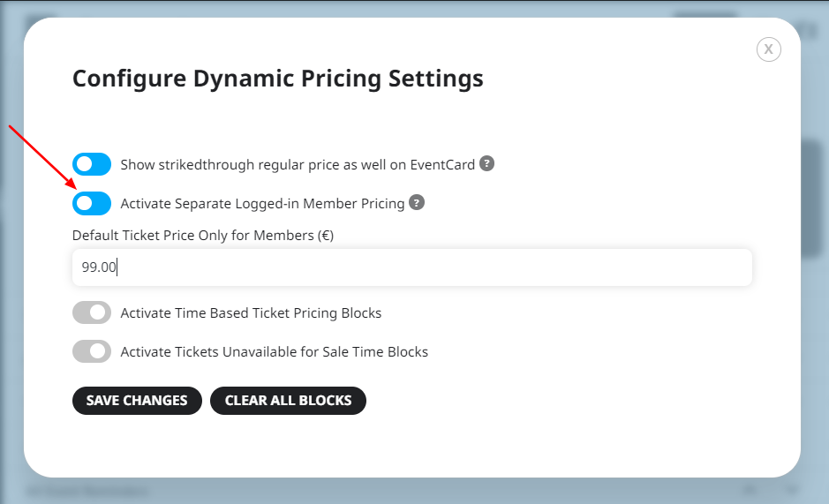
Task: Click the SAVE CHANGES button
Action: pyautogui.click(x=137, y=401)
